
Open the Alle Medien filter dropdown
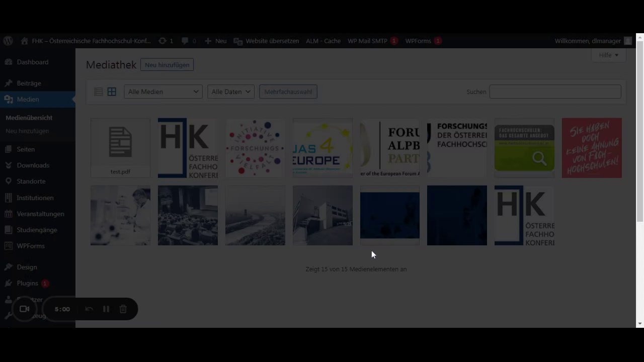click(x=163, y=92)
